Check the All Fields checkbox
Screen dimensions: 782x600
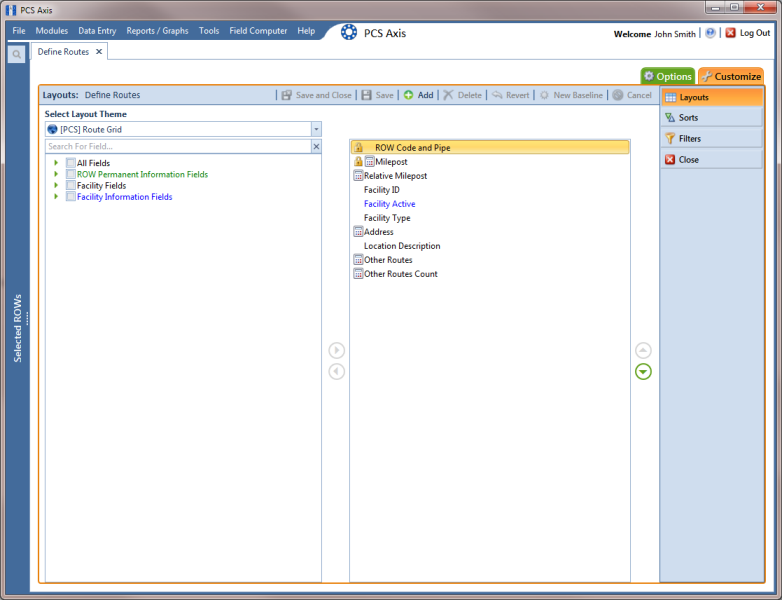[x=71, y=163]
